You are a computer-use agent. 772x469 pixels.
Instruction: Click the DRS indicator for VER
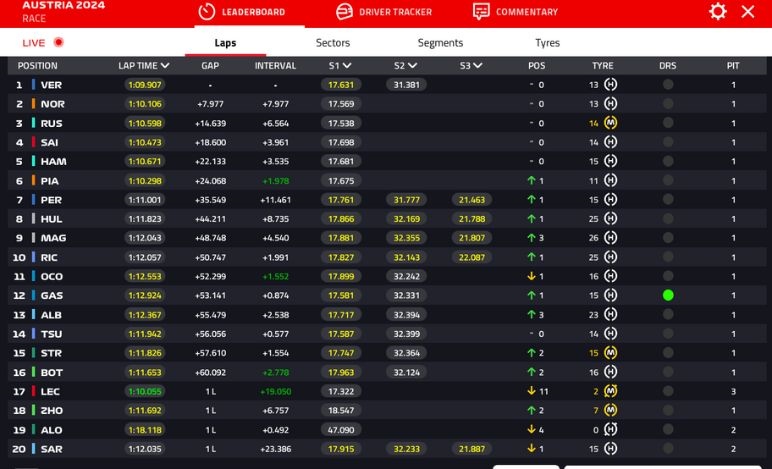click(x=668, y=85)
